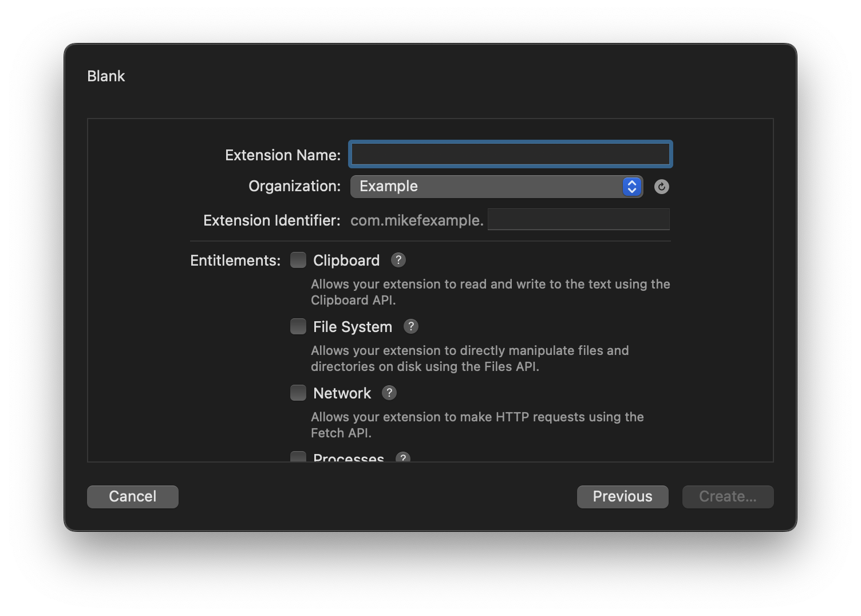
Task: Click the Cancel button
Action: point(133,496)
